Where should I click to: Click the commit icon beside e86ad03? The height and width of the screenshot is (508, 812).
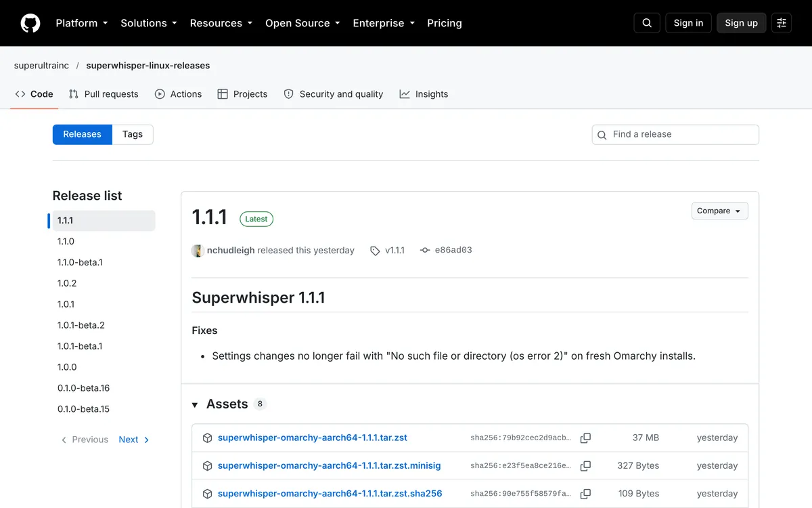click(x=425, y=250)
